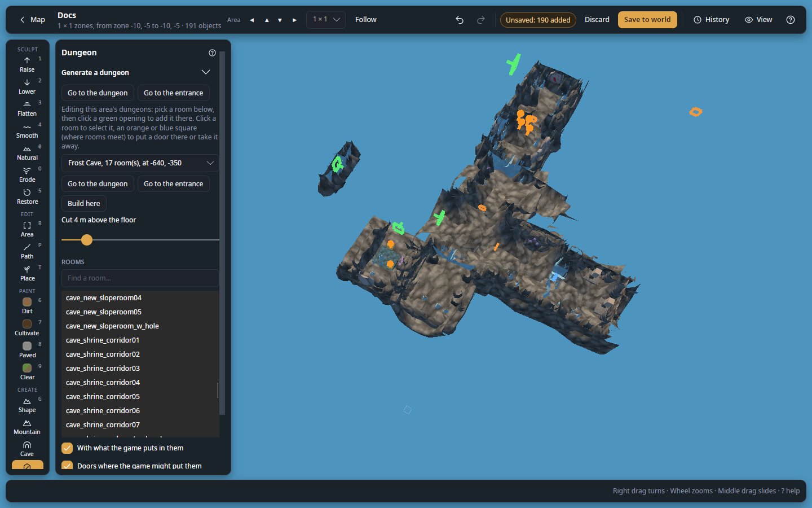Click the 'Unsaved: 190 added' badge
812x508 pixels.
tap(538, 20)
